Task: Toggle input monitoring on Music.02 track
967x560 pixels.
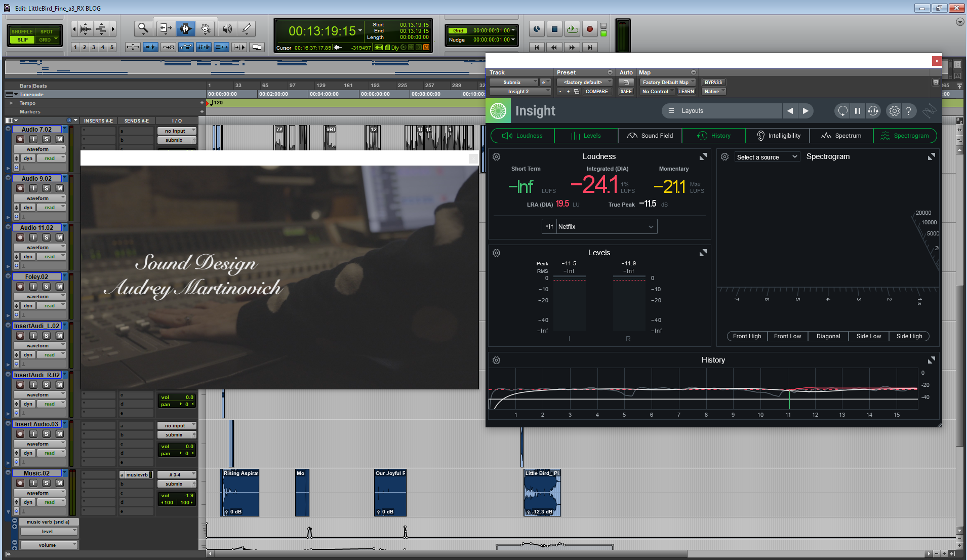Action: pos(33,483)
